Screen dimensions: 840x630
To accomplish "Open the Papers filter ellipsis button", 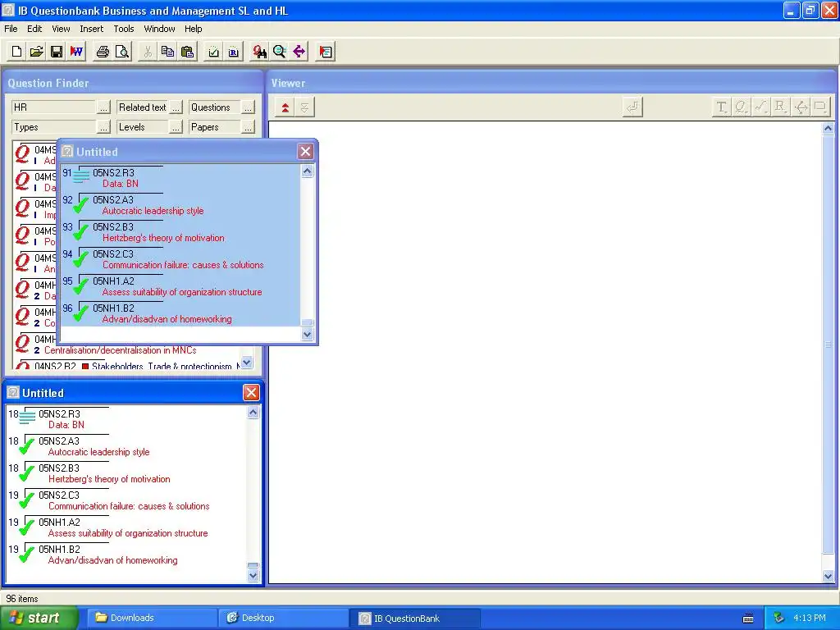I will pyautogui.click(x=248, y=127).
